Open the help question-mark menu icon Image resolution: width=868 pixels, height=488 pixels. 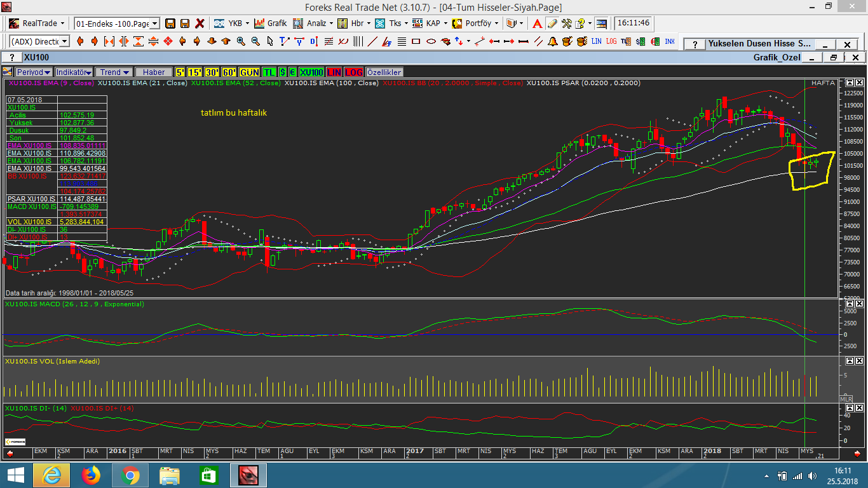[580, 24]
